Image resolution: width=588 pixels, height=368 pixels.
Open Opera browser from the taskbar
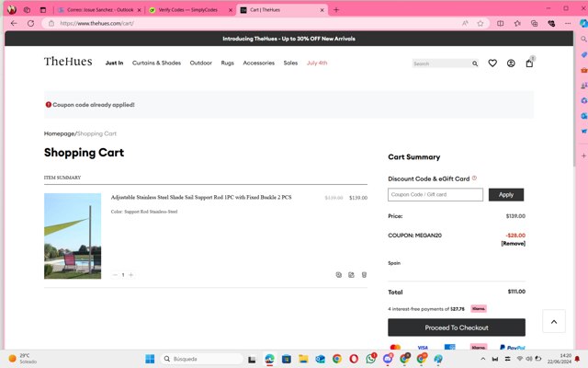[x=354, y=359]
